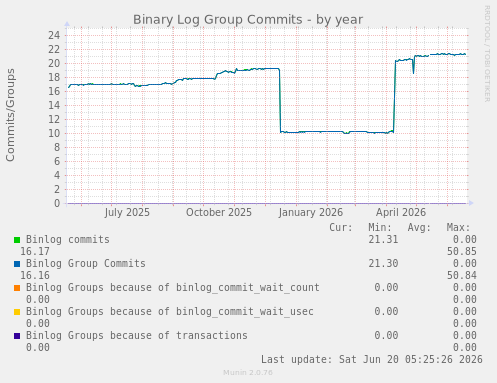497x383 pixels.
Task: Click the value 21.30 for Binlog Group Commits
Action: tap(383, 264)
